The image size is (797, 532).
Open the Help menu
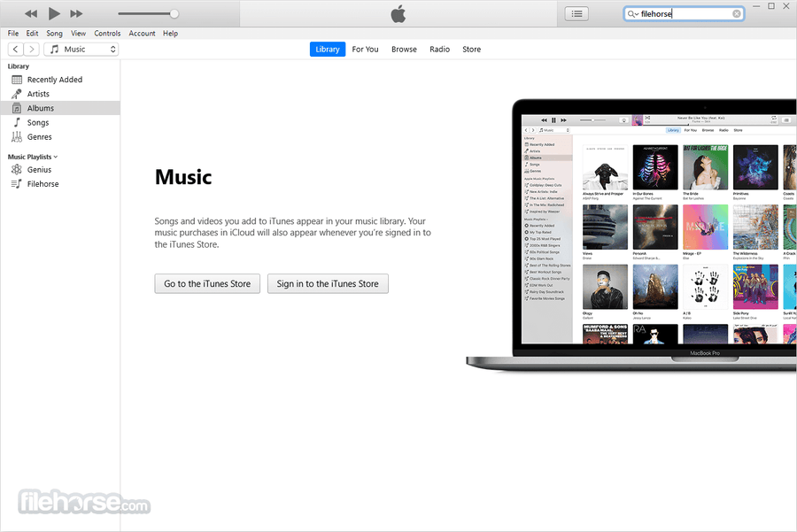[x=170, y=33]
